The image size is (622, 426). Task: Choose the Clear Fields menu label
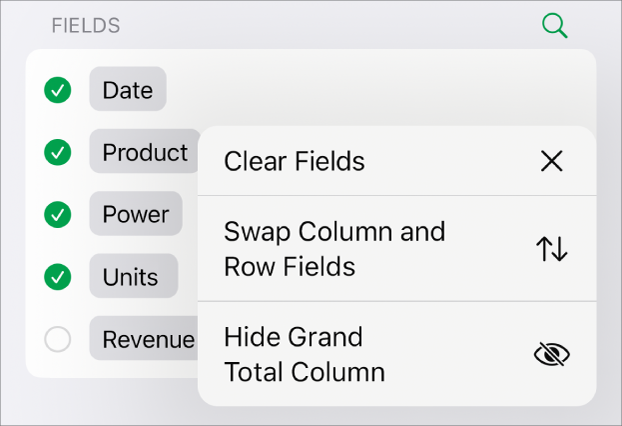(294, 161)
